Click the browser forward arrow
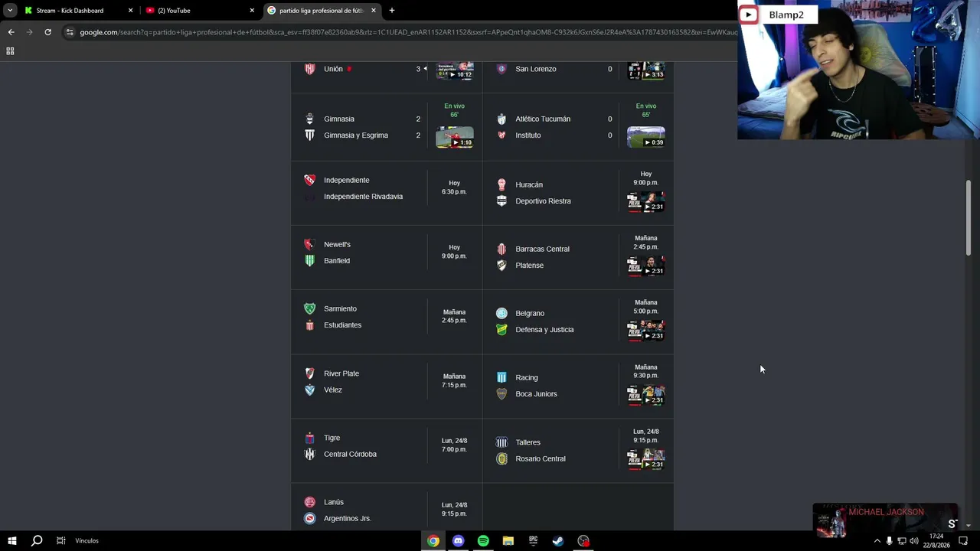Viewport: 980px width, 551px height. point(29,32)
